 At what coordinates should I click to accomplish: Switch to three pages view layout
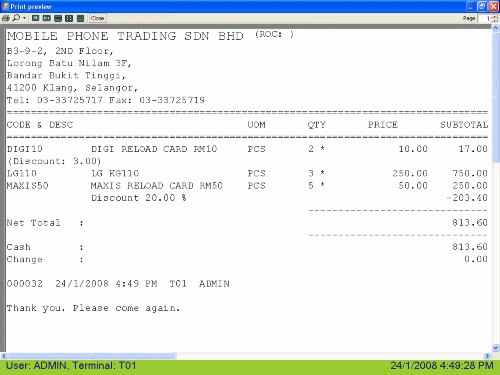[x=58, y=18]
